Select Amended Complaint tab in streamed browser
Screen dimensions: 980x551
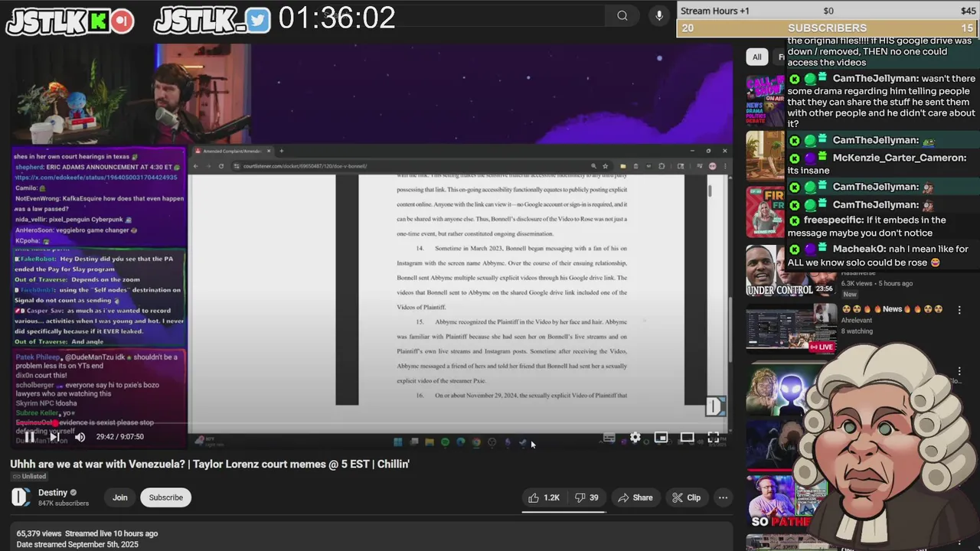(x=232, y=151)
